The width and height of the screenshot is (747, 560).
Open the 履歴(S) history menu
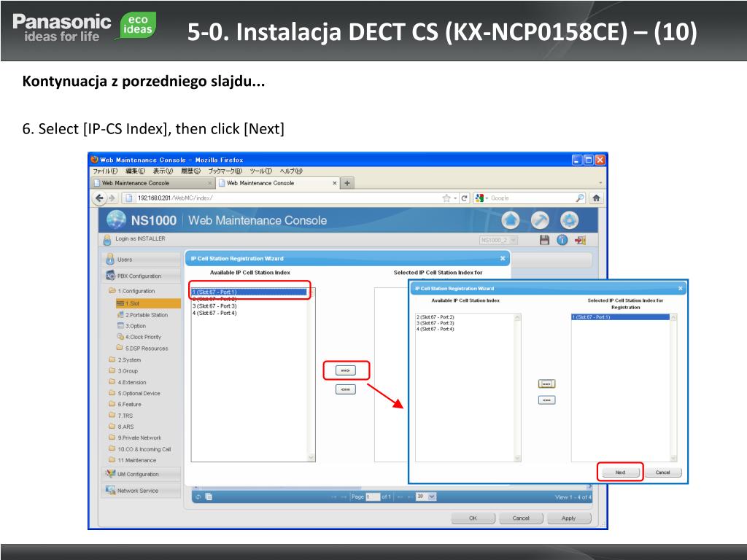pyautogui.click(x=190, y=171)
